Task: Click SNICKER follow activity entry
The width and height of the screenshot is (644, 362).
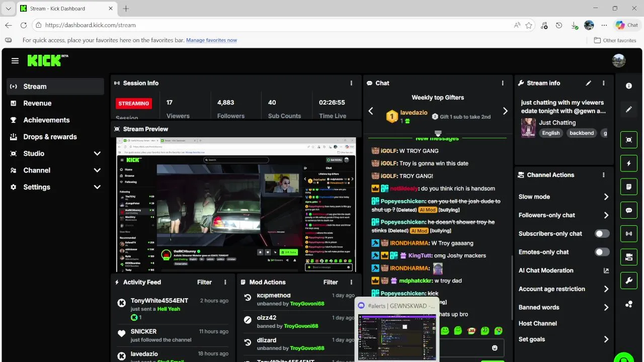Action: 173,335
